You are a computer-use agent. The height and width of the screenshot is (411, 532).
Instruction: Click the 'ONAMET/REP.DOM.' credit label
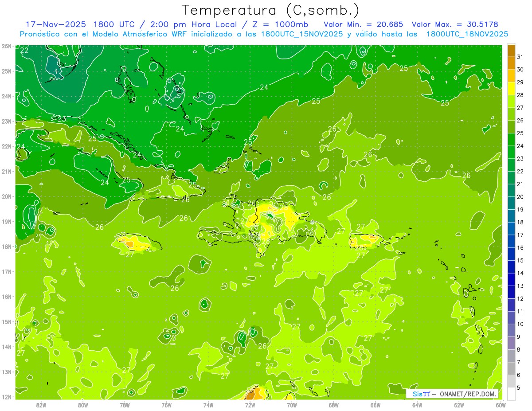(x=467, y=394)
